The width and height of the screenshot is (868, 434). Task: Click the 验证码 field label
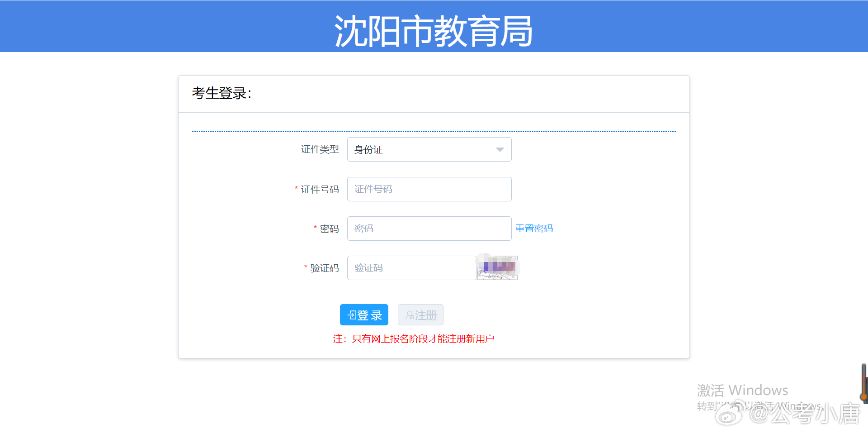324,268
